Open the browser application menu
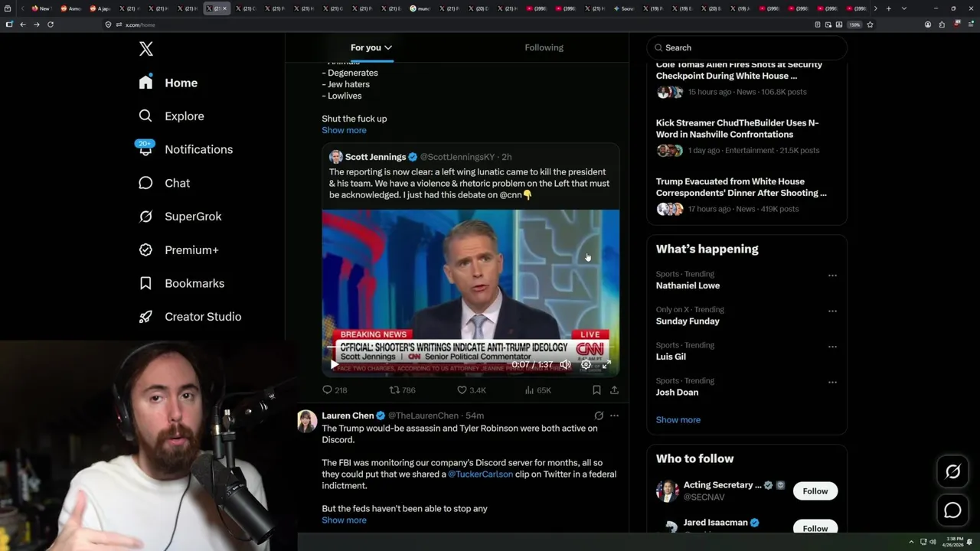This screenshot has width=980, height=551. 969,24
